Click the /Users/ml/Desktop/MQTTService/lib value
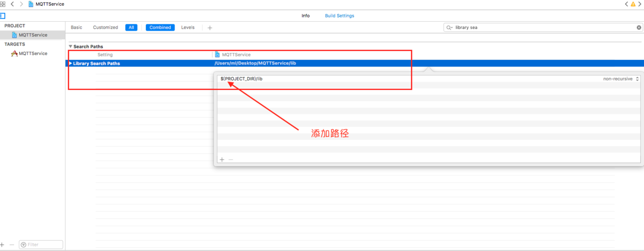This screenshot has height=251, width=644. coord(255,63)
